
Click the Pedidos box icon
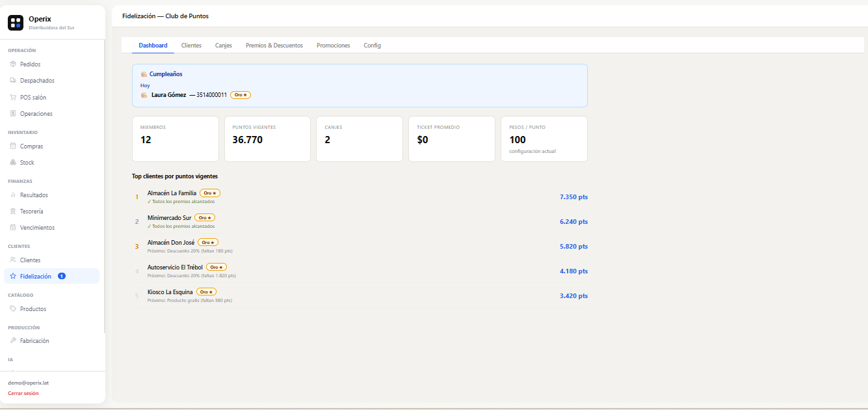tap(13, 64)
